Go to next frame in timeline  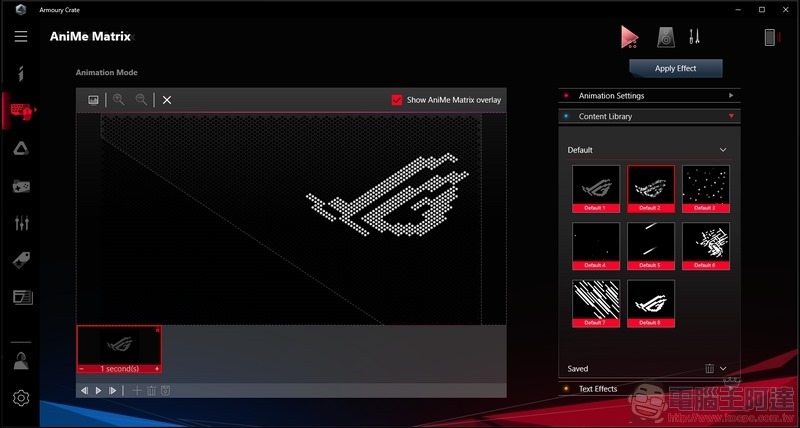click(x=113, y=391)
